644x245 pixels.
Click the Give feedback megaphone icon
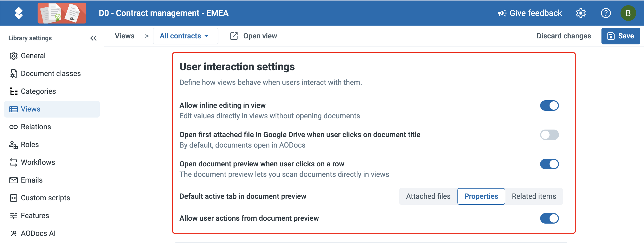pos(502,13)
